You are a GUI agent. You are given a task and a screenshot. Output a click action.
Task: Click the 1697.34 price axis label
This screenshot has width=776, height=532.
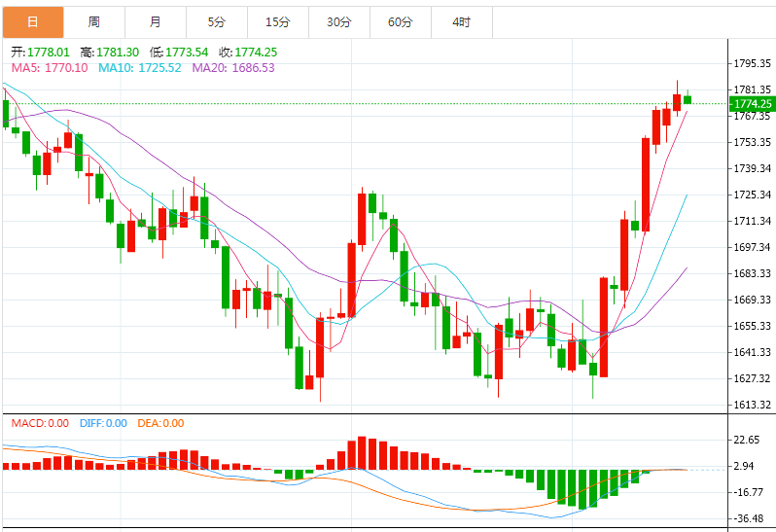click(753, 247)
